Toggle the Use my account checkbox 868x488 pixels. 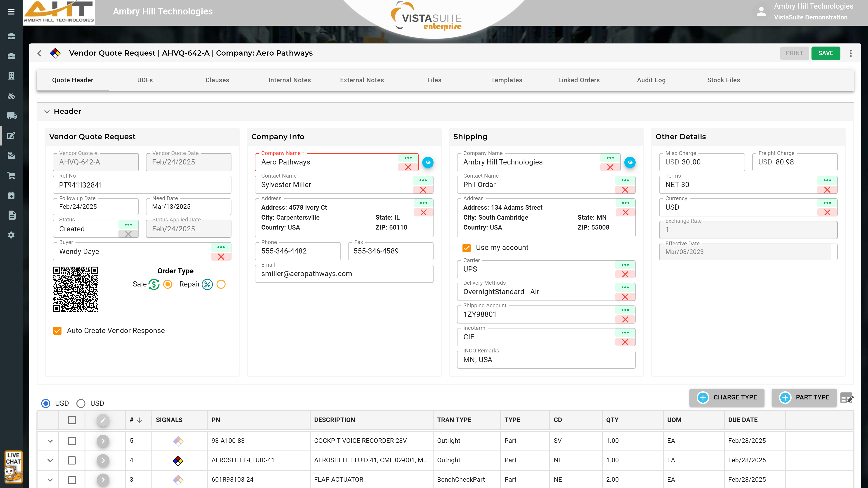pyautogui.click(x=466, y=248)
